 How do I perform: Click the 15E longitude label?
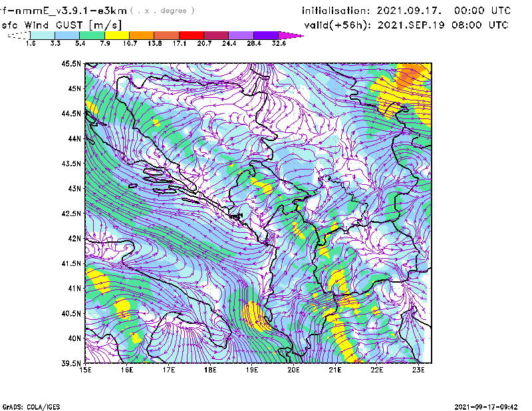point(85,370)
